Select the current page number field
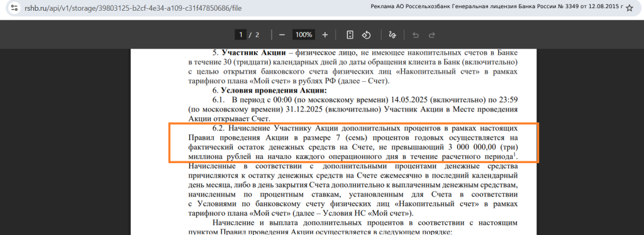The width and height of the screenshot is (644, 235). 241,35
